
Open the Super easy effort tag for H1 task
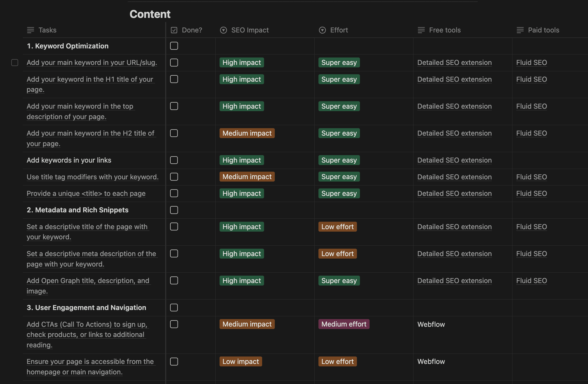coord(339,79)
